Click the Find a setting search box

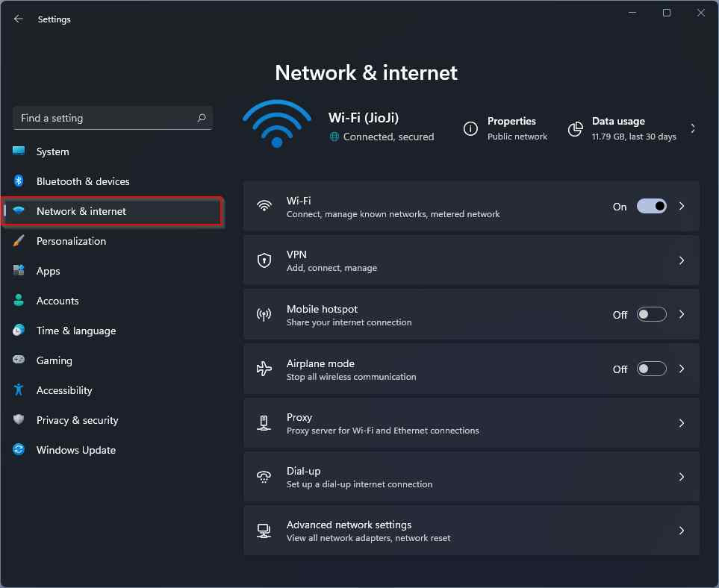[x=105, y=118]
